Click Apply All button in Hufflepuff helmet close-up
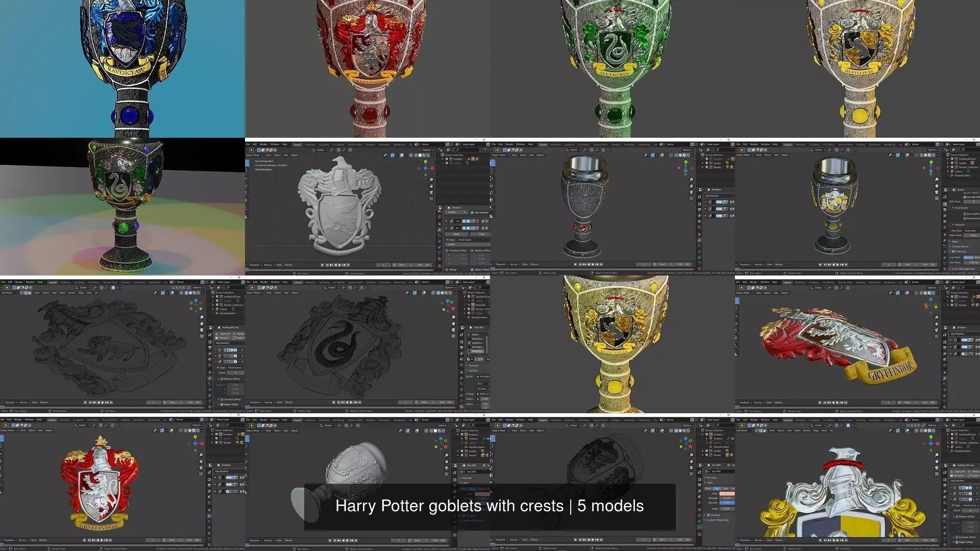This screenshot has height=551, width=980. [x=958, y=471]
